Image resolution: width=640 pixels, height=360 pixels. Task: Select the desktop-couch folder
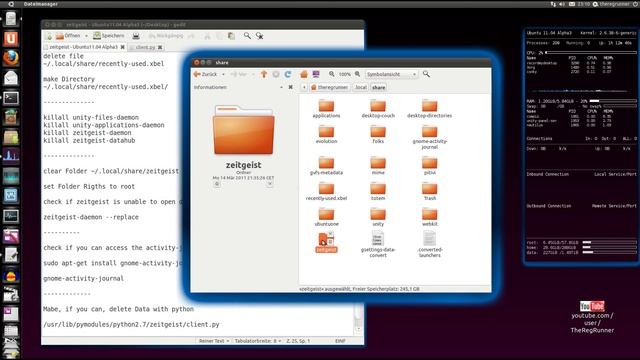378,109
